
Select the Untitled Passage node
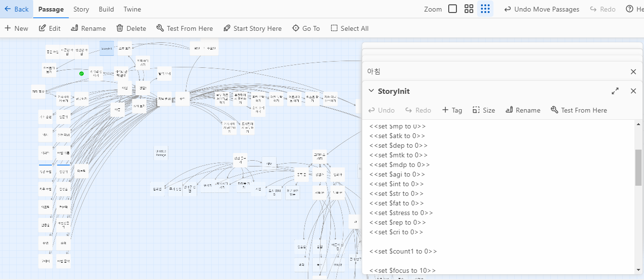pos(161,153)
